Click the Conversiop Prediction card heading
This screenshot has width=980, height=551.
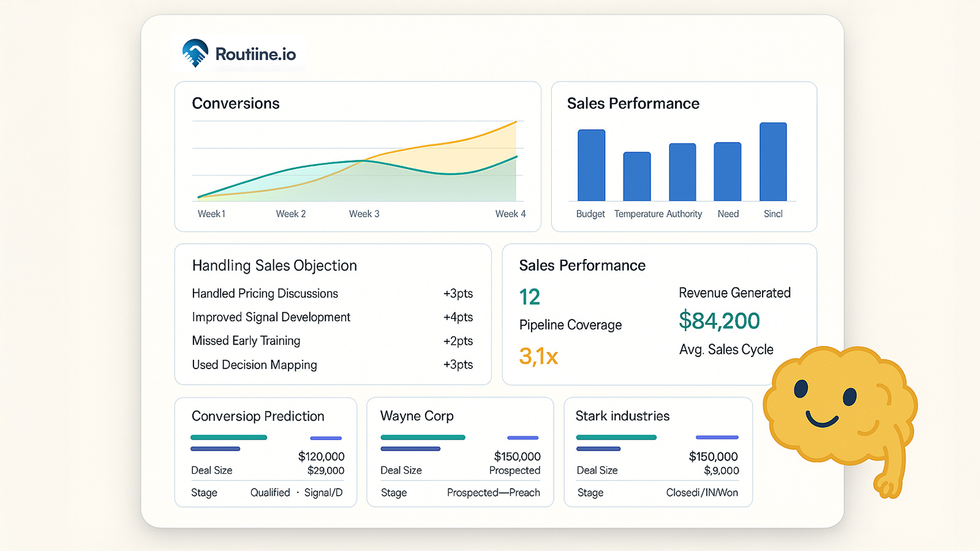(x=258, y=416)
